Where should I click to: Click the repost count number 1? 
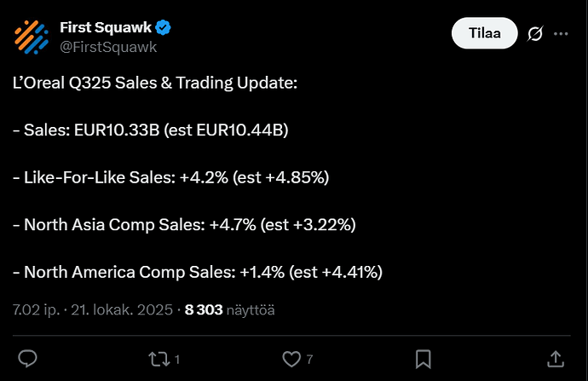coord(176,359)
